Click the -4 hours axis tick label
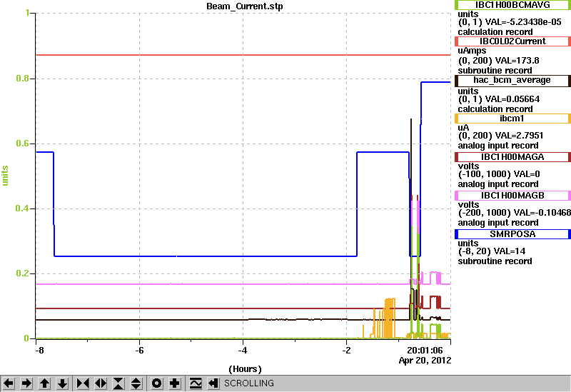571x392 pixels. (243, 351)
